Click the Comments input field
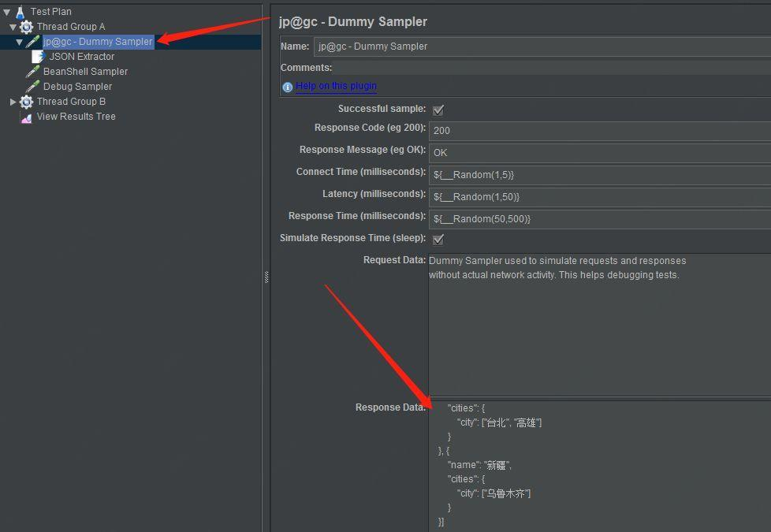Screen dimensions: 771x532 553,68
